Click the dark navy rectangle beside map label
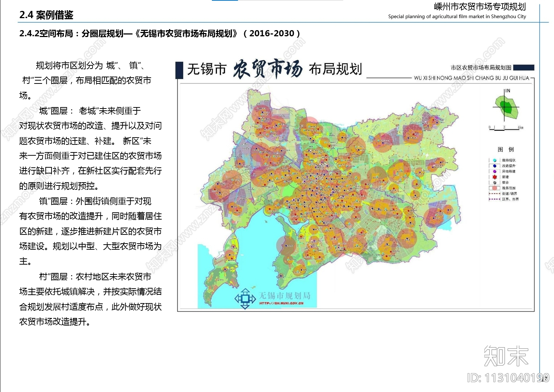 point(524,68)
